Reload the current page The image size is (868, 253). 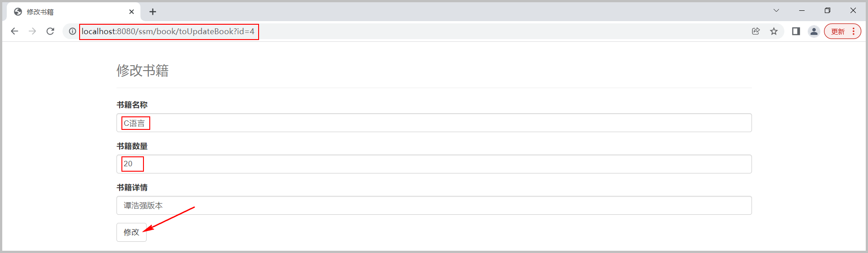(50, 31)
